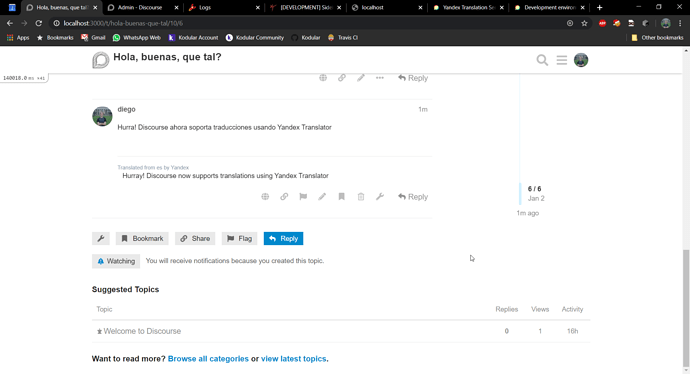Open the hamburger menu in header
Image resolution: width=690 pixels, height=374 pixels.
tap(562, 60)
